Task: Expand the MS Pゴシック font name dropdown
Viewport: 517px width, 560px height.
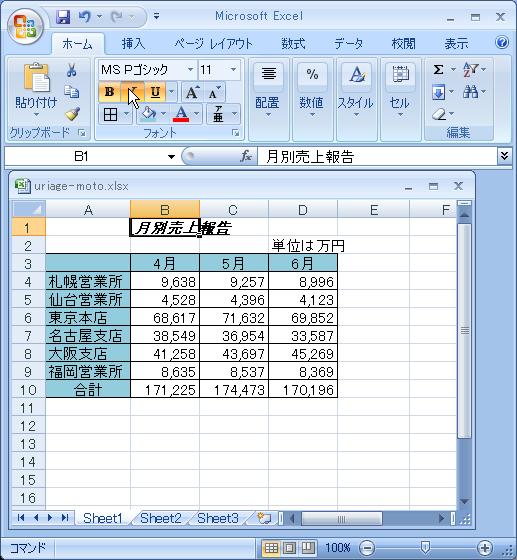Action: [x=191, y=69]
